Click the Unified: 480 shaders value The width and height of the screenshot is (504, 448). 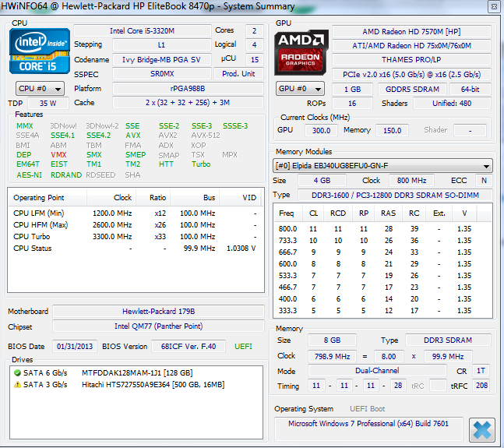(x=452, y=103)
